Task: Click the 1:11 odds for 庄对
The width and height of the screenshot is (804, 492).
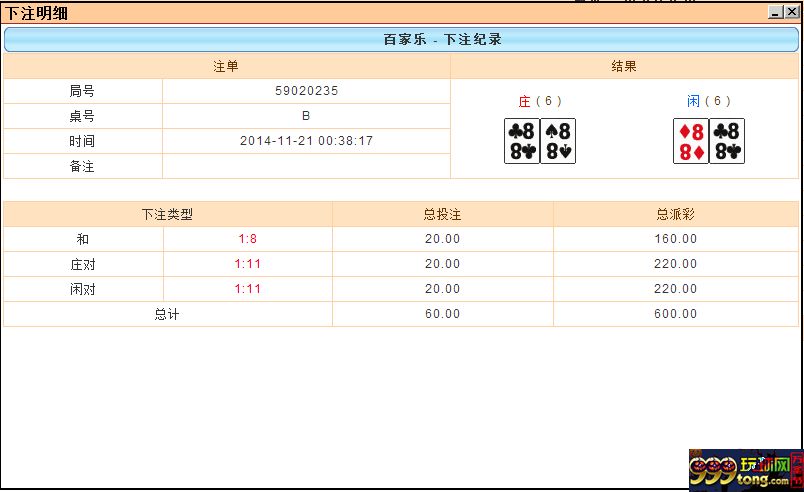Action: pos(248,264)
